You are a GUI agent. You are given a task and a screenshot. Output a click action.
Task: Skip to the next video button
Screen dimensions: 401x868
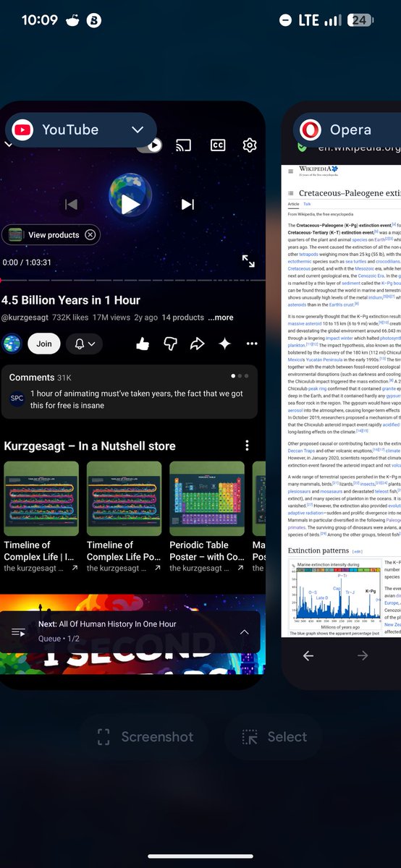click(187, 205)
